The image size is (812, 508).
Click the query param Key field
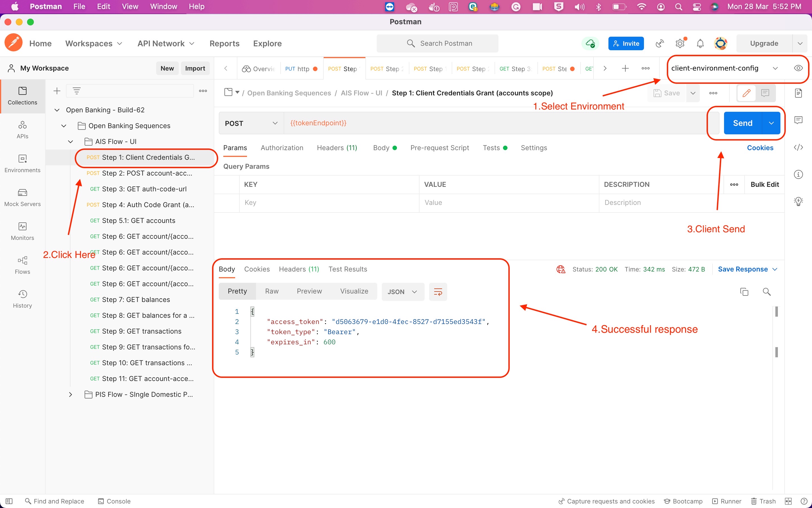pyautogui.click(x=329, y=203)
